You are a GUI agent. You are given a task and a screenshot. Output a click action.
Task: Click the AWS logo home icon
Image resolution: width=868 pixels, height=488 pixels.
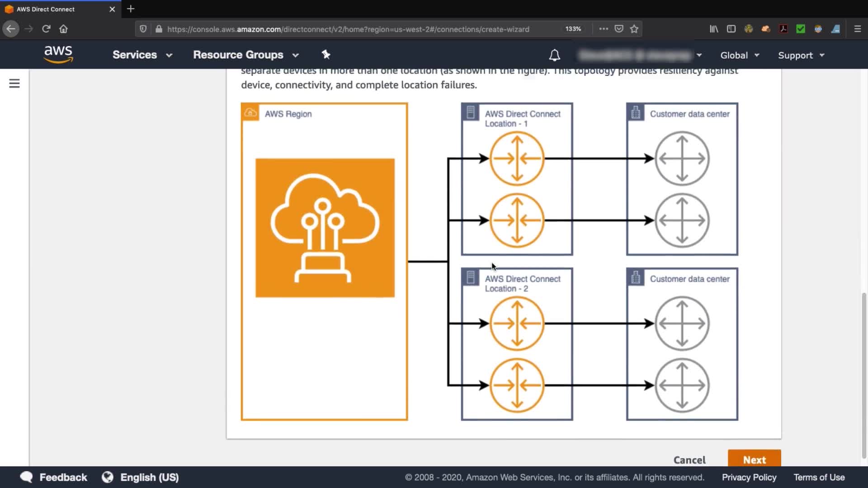58,55
